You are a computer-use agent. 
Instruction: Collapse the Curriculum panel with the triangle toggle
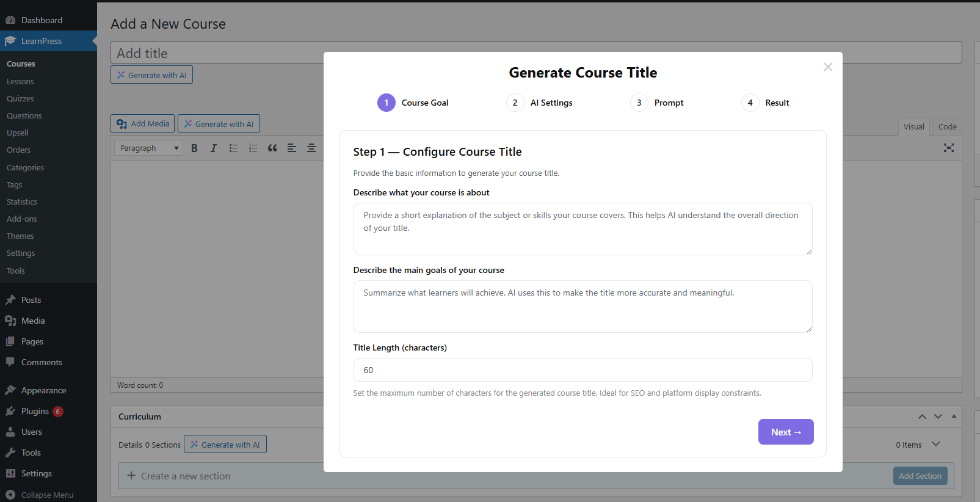point(954,417)
